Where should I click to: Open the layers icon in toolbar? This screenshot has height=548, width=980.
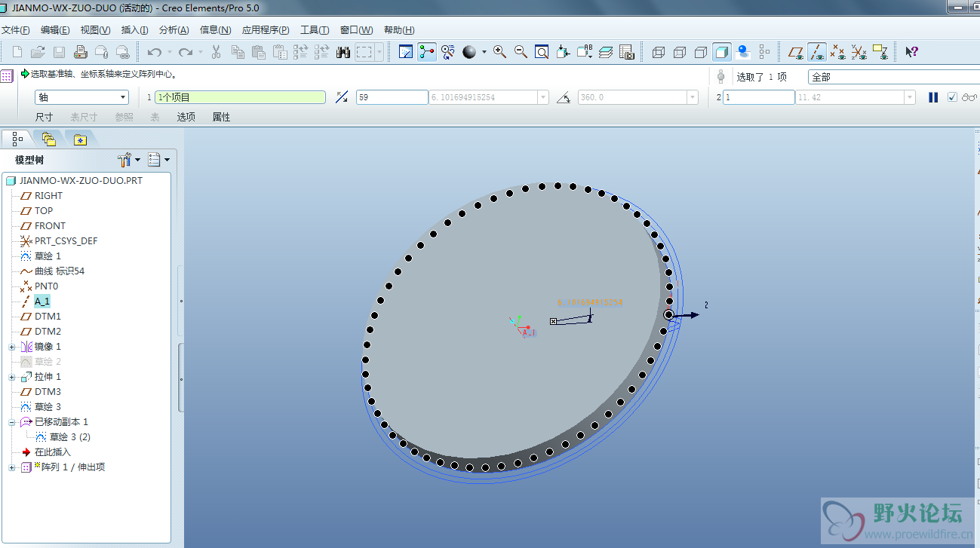click(606, 52)
